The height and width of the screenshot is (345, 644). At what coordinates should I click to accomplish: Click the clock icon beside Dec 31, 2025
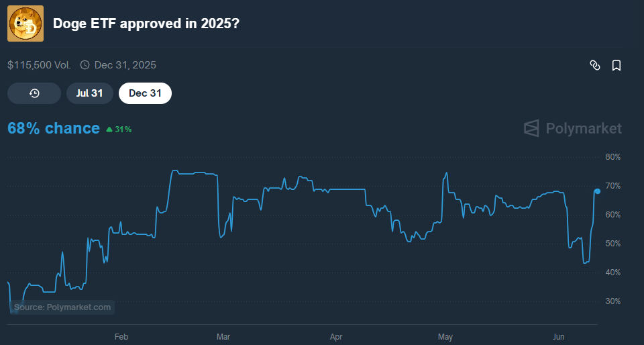(x=85, y=65)
